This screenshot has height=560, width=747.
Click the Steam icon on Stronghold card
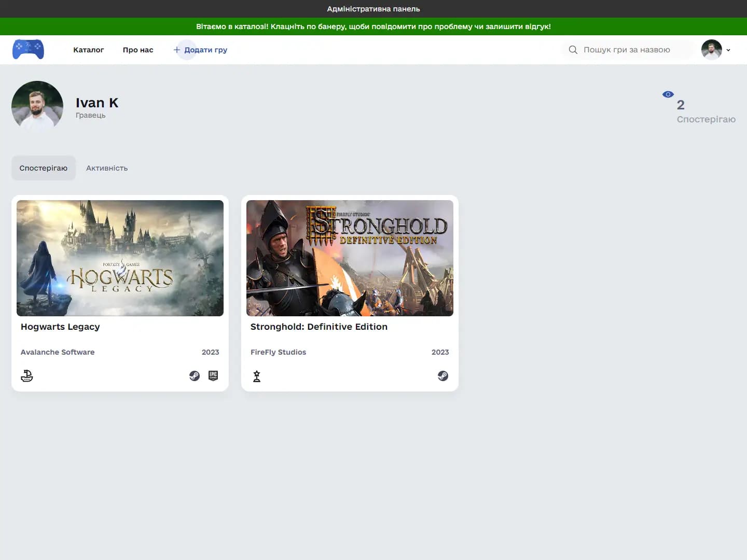442,376
